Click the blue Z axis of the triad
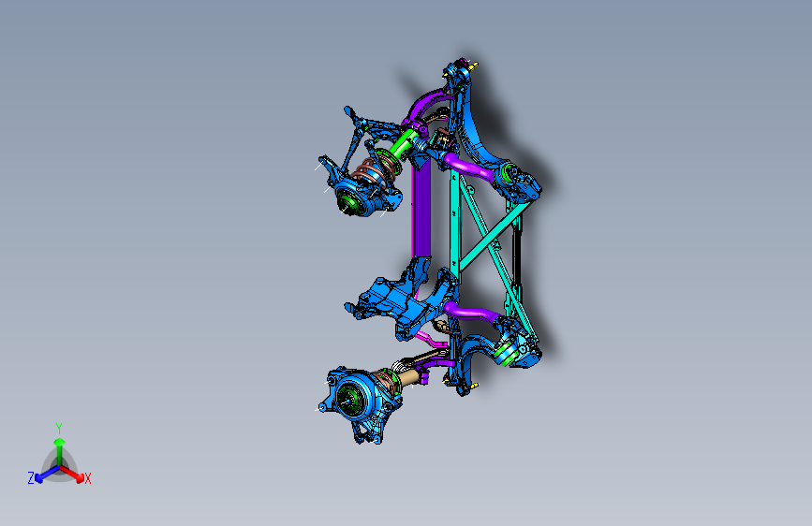 coord(45,475)
